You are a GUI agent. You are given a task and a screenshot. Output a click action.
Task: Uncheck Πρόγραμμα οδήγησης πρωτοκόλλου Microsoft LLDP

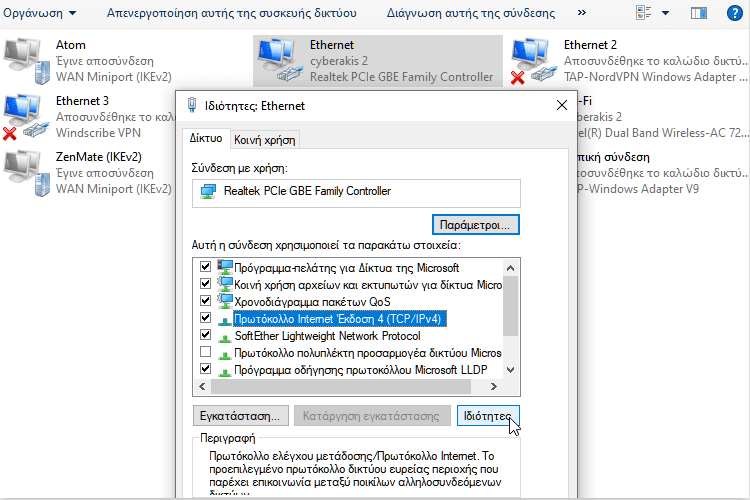pyautogui.click(x=206, y=369)
